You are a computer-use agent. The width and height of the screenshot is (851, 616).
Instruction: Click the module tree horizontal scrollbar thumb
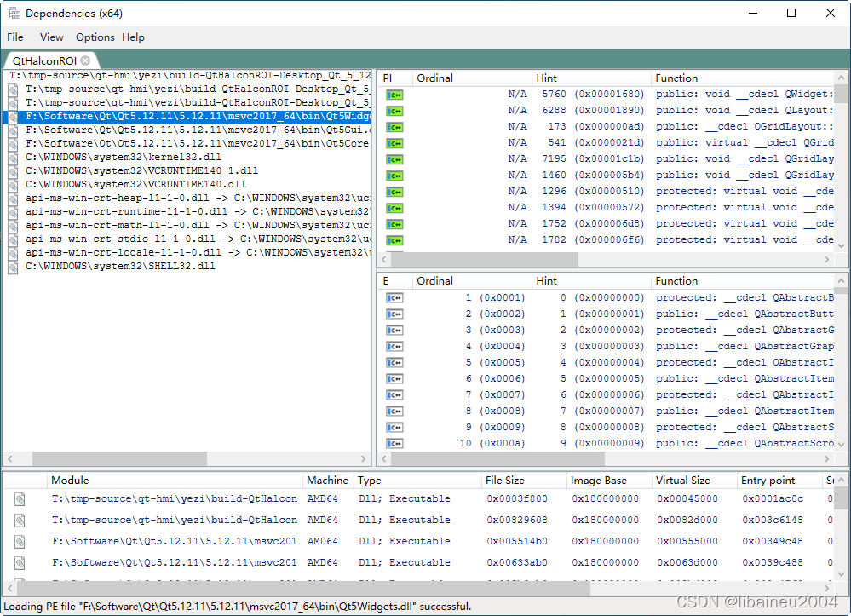click(x=119, y=459)
